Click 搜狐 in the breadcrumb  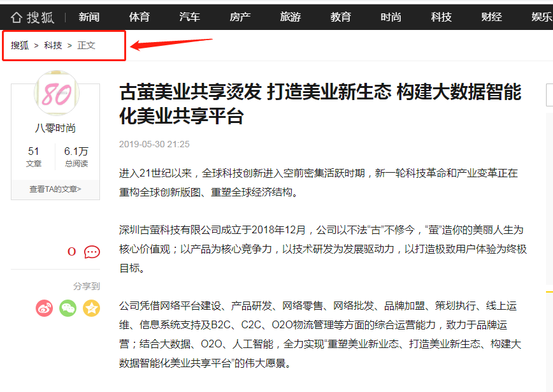20,45
